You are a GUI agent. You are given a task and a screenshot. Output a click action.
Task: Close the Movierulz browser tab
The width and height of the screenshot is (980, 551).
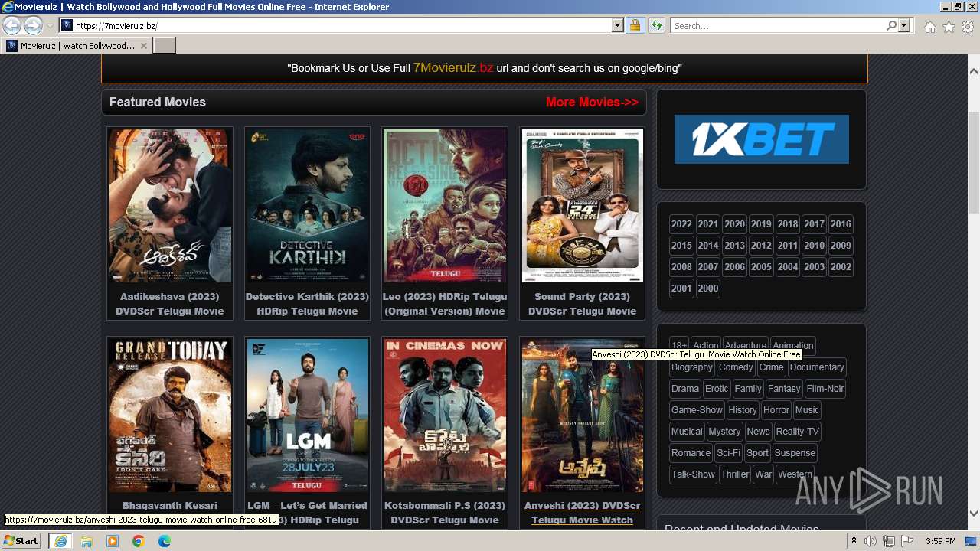143,46
